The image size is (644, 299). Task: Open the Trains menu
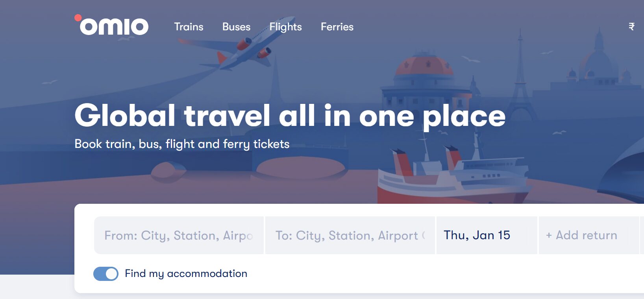pos(189,27)
